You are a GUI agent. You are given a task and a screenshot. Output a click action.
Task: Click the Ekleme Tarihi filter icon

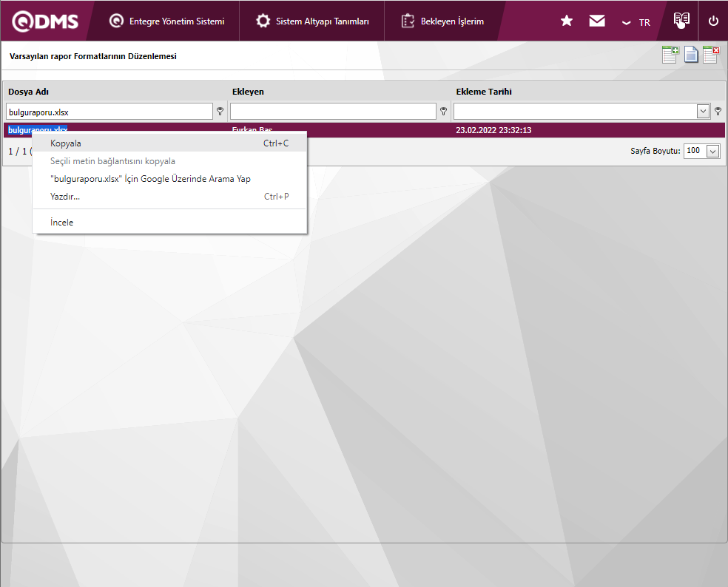[x=718, y=112]
